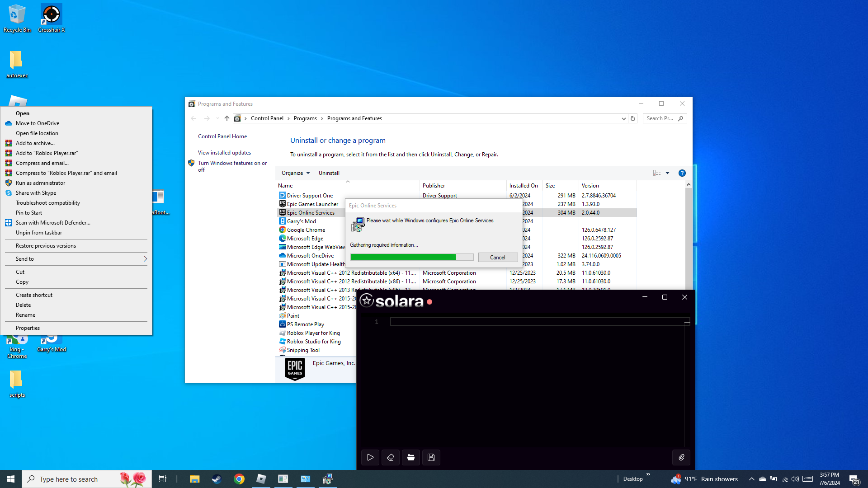Click the Solara attach paperclip icon
The image size is (868, 488).
click(681, 457)
